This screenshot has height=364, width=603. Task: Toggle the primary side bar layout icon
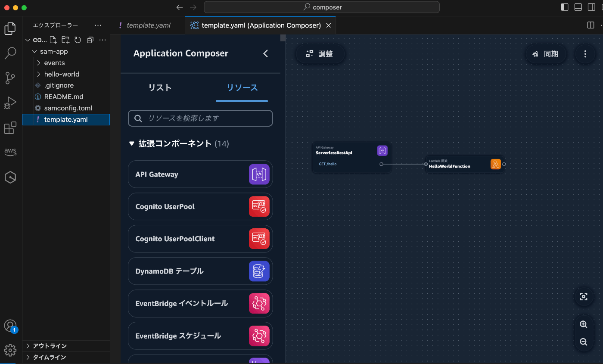point(565,7)
